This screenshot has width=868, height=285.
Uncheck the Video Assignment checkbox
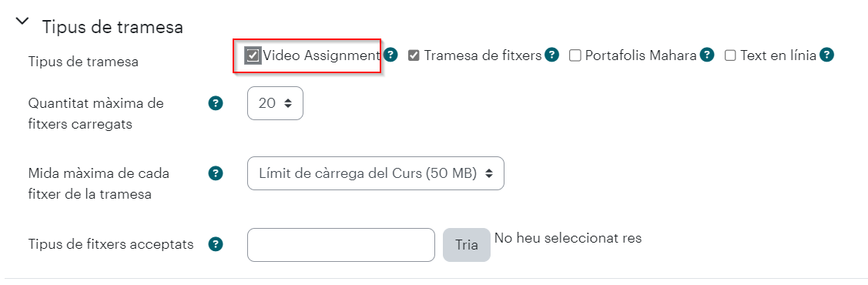[x=253, y=55]
